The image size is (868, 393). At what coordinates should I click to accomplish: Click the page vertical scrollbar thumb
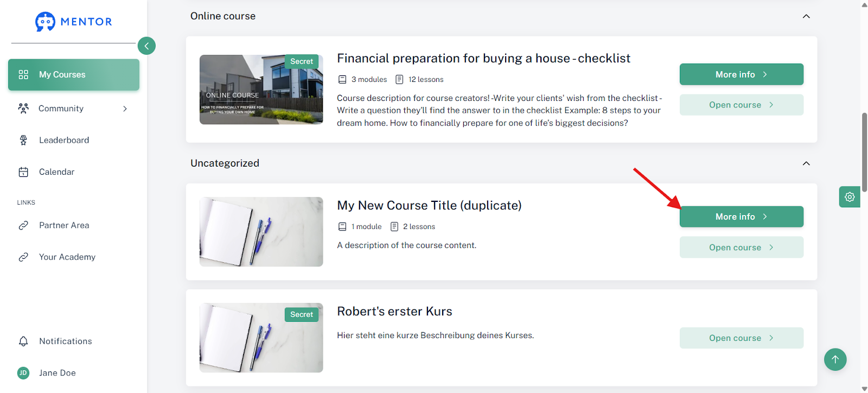[864, 152]
